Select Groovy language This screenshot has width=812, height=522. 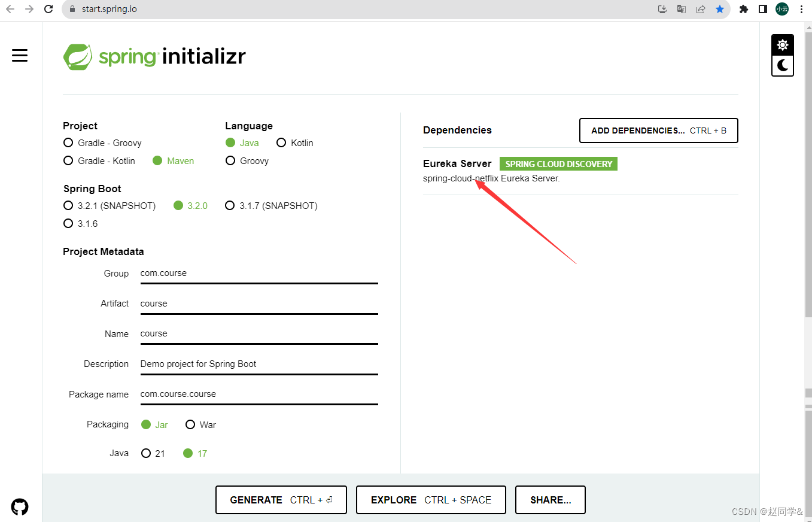pos(247,161)
